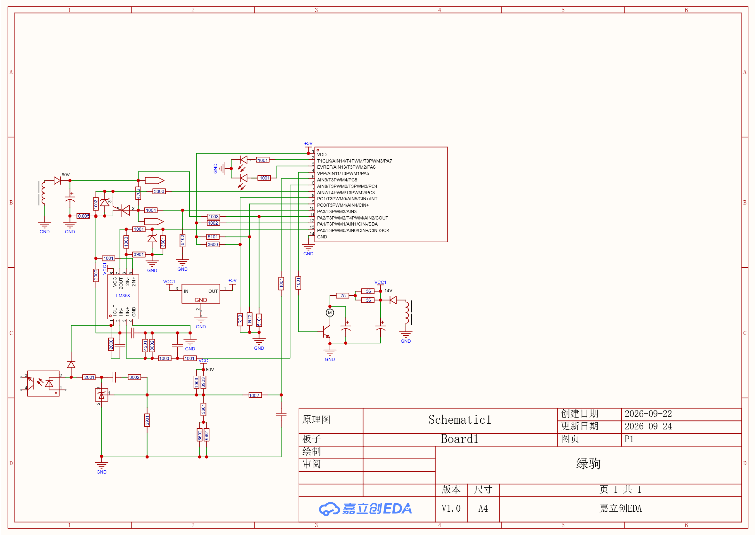Image resolution: width=756 pixels, height=535 pixels.
Task: Select the 6801 resistor
Action: point(206,435)
